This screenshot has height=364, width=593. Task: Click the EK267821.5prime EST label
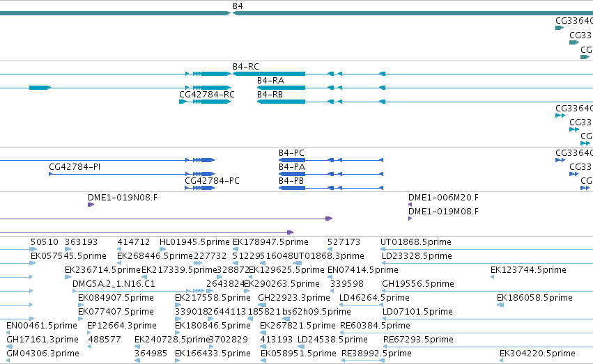pyautogui.click(x=298, y=326)
